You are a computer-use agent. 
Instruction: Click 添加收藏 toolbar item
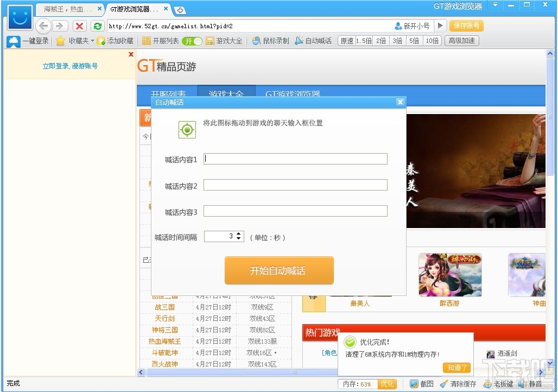click(x=115, y=41)
